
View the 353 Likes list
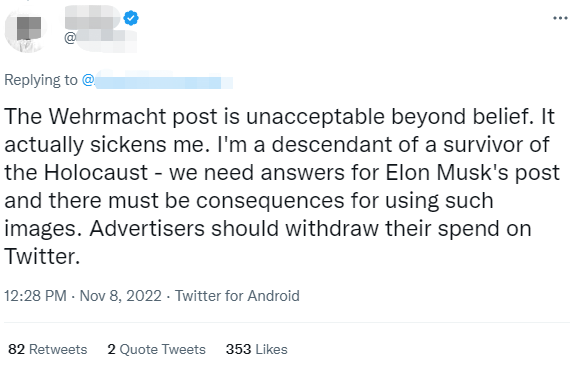(x=257, y=349)
